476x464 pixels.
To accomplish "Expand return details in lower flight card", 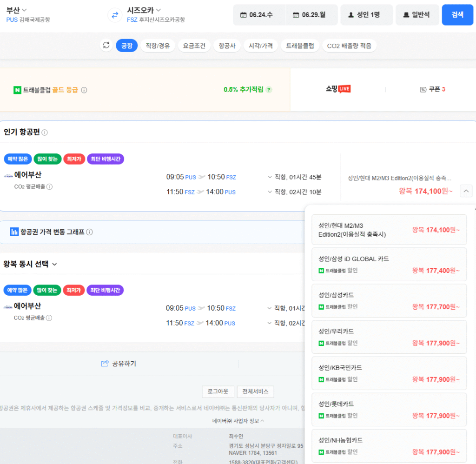I will [x=269, y=323].
